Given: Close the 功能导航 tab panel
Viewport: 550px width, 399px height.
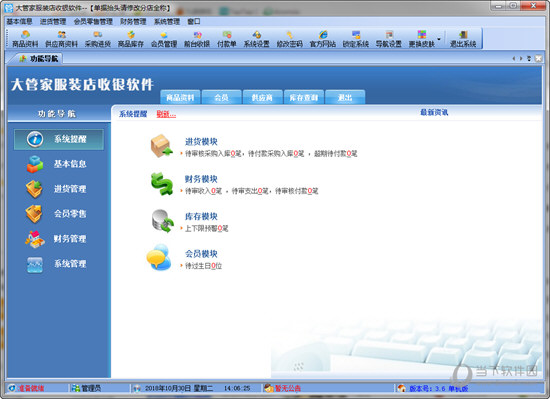Looking at the screenshot, I should (538, 59).
